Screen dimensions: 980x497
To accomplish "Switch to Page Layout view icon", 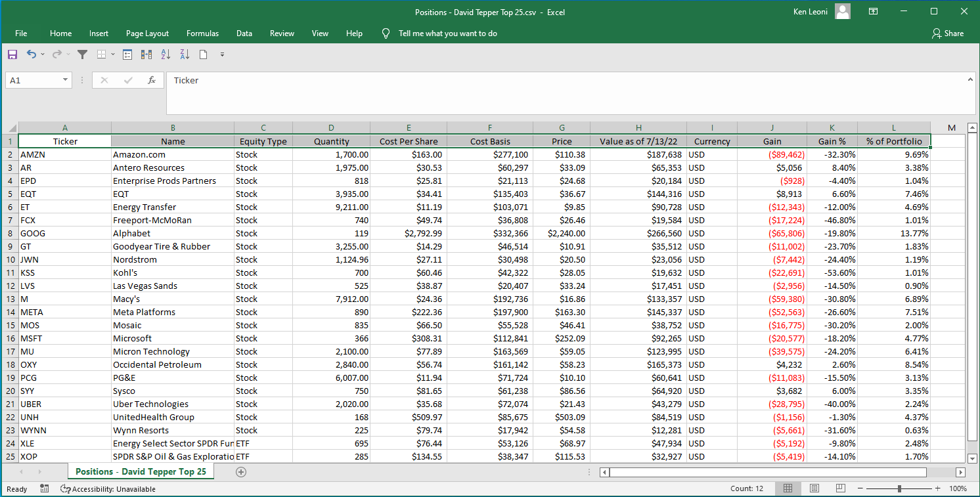I will (814, 488).
